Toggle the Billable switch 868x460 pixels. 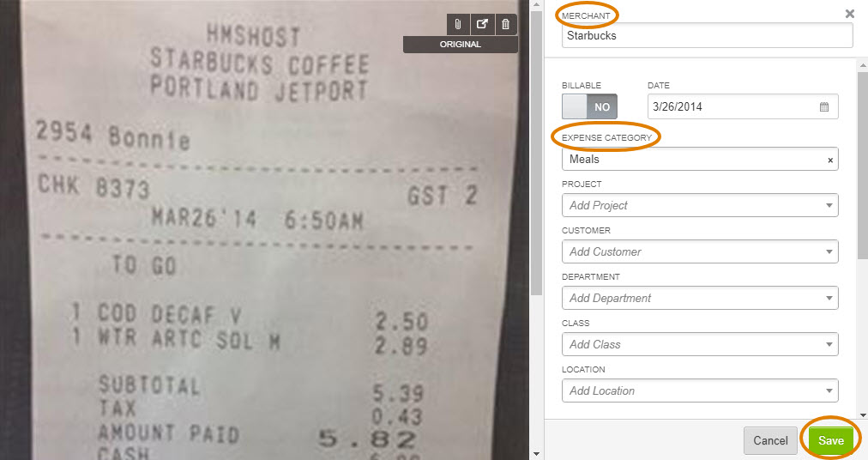click(589, 106)
